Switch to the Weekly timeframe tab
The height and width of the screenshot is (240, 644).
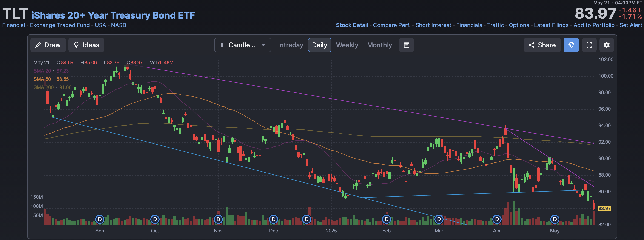click(x=347, y=45)
